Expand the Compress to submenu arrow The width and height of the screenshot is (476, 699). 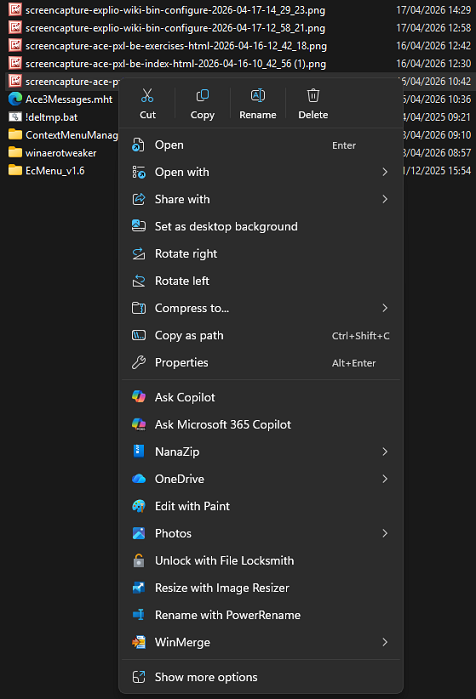(x=385, y=308)
